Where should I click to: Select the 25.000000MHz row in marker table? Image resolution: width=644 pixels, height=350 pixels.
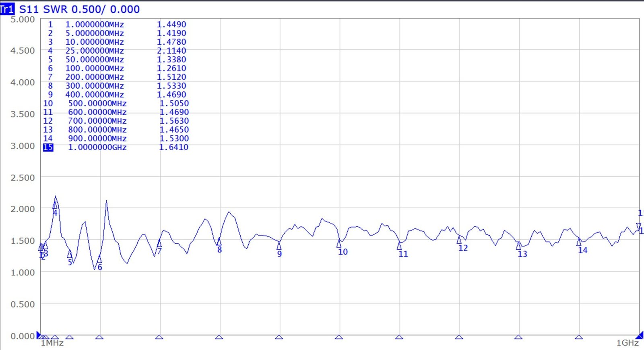[x=95, y=51]
